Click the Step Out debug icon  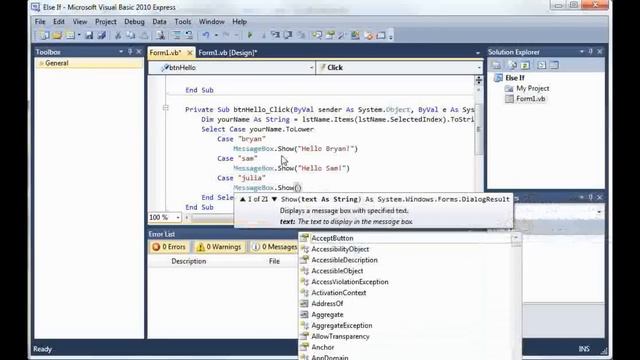(301, 36)
